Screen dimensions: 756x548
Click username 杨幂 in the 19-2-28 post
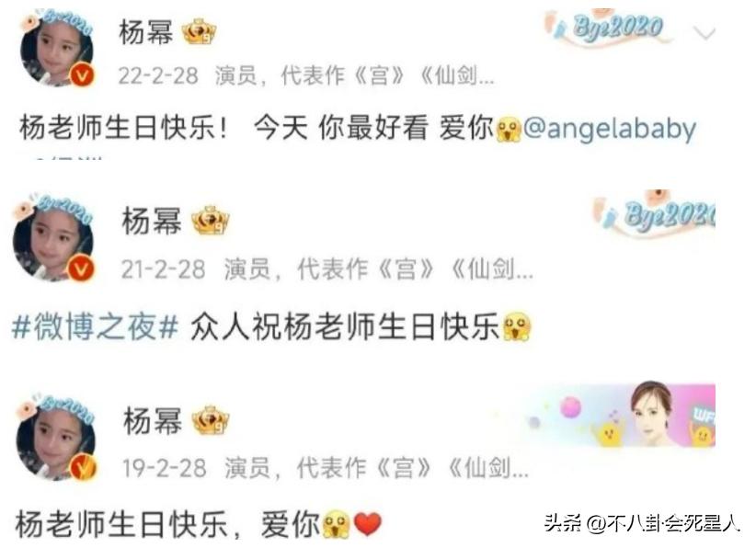coord(153,421)
